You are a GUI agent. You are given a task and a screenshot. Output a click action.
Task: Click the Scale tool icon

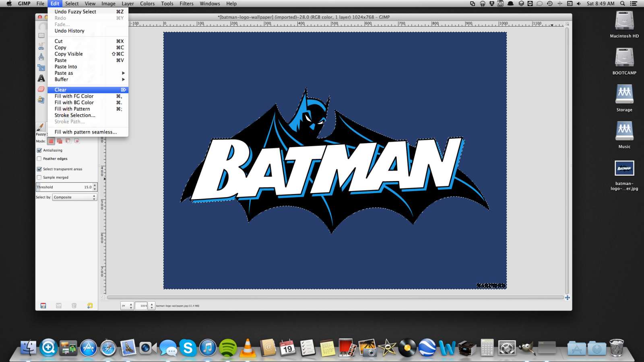[x=41, y=68]
